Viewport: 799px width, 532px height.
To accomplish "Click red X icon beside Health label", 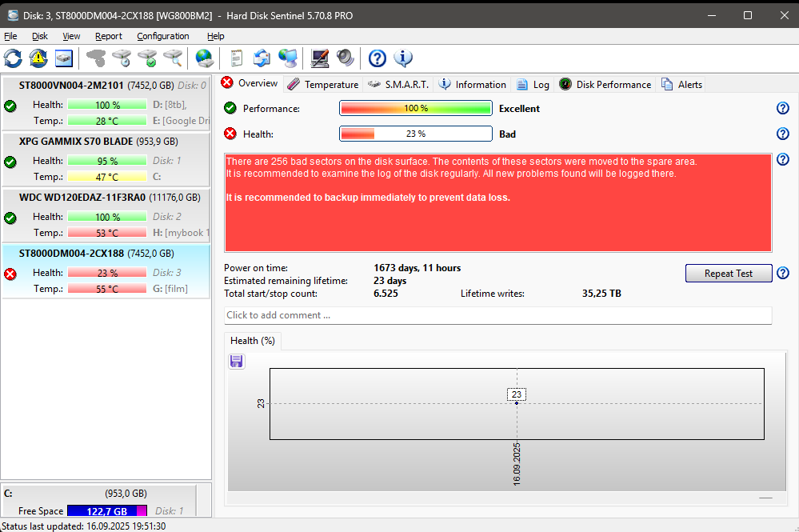I will coord(230,134).
